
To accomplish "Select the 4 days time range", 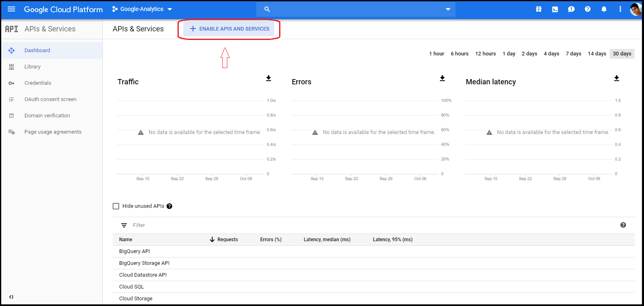I will (x=551, y=54).
